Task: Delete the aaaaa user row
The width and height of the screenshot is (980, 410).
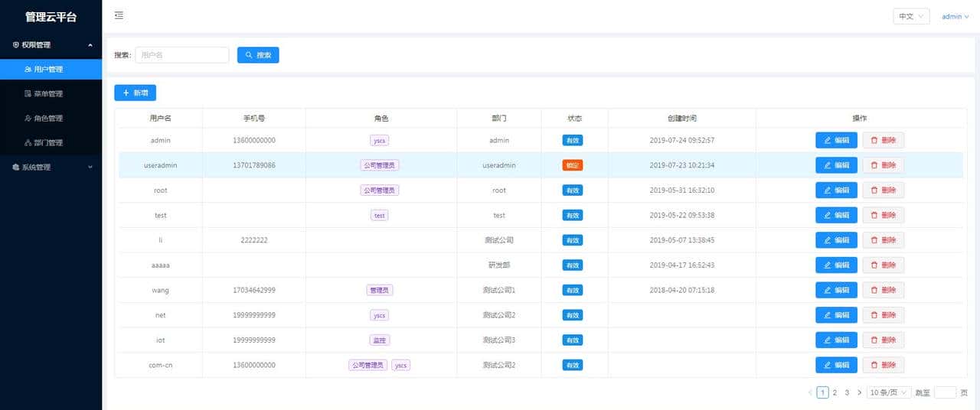Action: [x=883, y=265]
